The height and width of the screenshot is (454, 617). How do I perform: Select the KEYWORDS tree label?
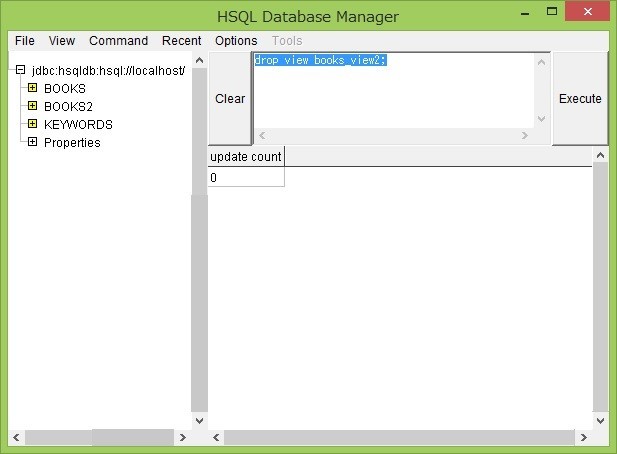click(78, 125)
